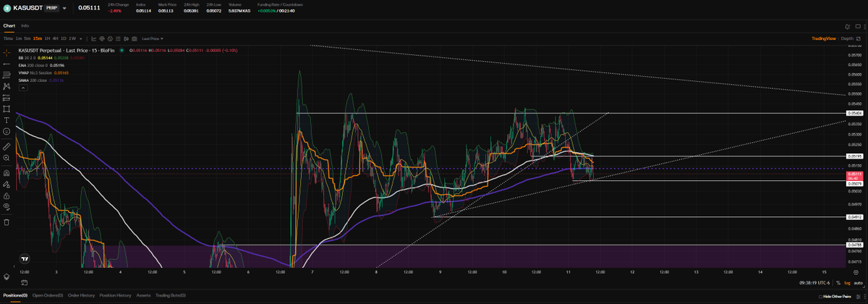The height and width of the screenshot is (304, 868).
Task: Toggle percent scale on price axis
Action: [838, 282]
